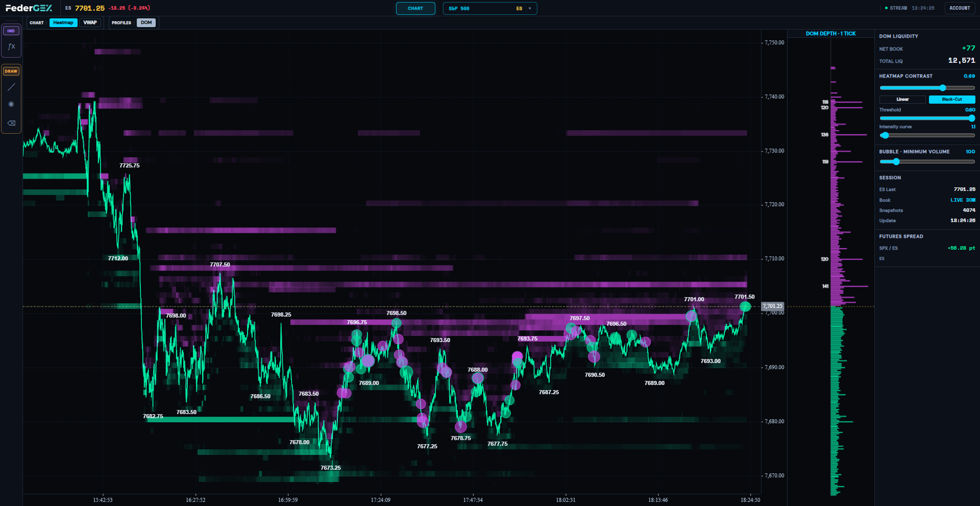The height and width of the screenshot is (506, 980).
Task: Click the 7,740.00 price axis label
Action: (774, 97)
